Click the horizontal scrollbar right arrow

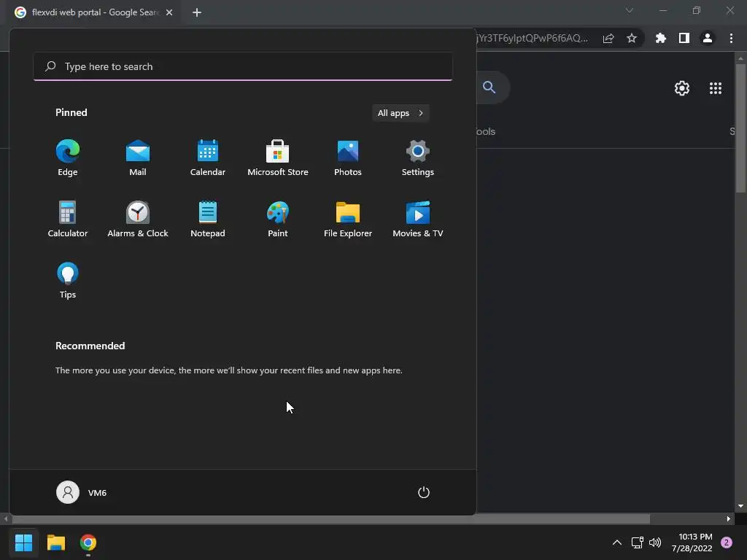coord(729,518)
